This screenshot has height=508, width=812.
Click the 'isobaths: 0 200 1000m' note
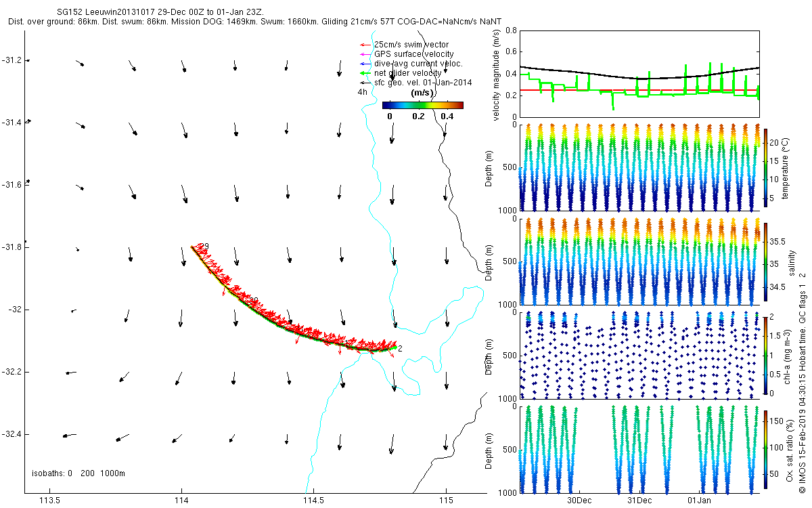(78, 473)
